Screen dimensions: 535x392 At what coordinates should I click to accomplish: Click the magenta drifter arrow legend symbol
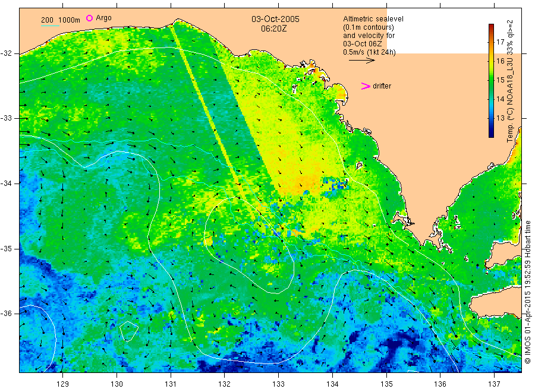[x=366, y=86]
